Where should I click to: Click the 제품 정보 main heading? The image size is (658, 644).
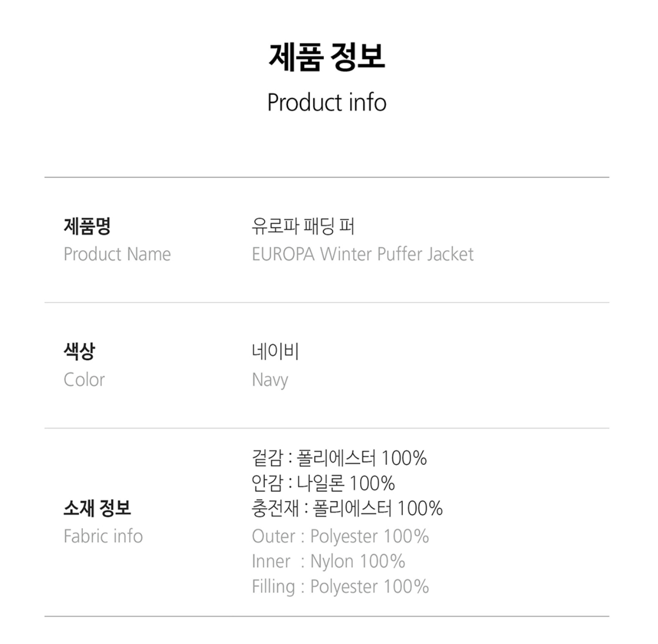click(327, 57)
